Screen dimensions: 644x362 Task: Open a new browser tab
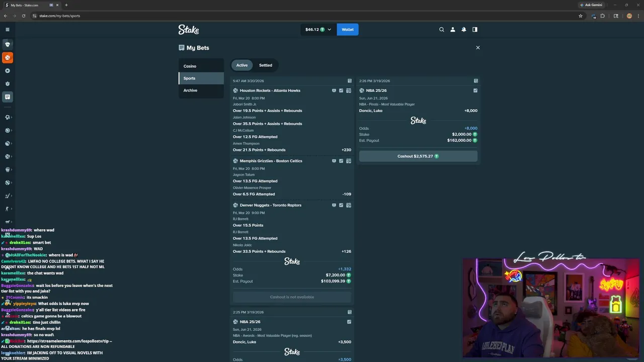pyautogui.click(x=66, y=5)
